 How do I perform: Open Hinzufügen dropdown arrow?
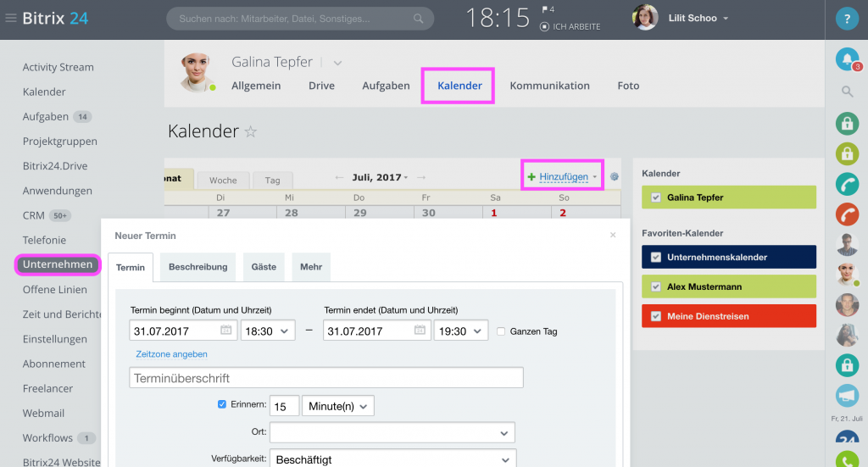[x=595, y=177]
